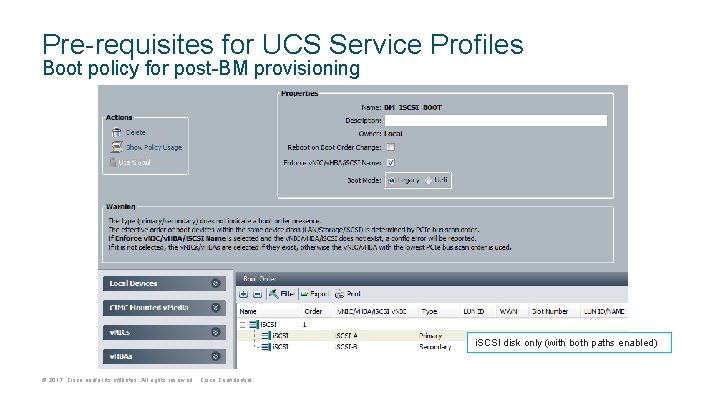
Task: Click the top-level iSCSI device icon
Action: click(x=254, y=324)
